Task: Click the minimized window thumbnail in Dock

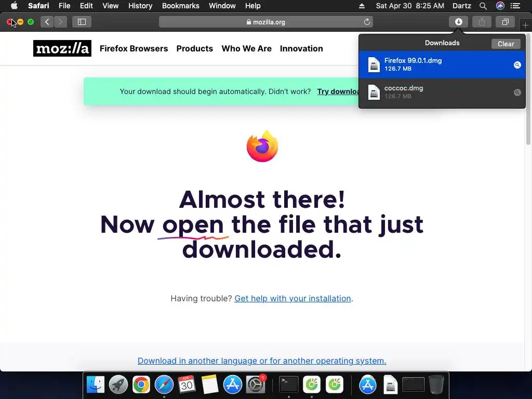Action: click(x=413, y=385)
